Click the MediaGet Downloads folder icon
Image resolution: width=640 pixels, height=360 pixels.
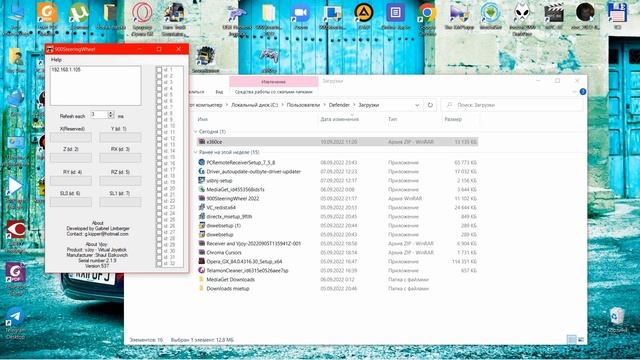201,279
